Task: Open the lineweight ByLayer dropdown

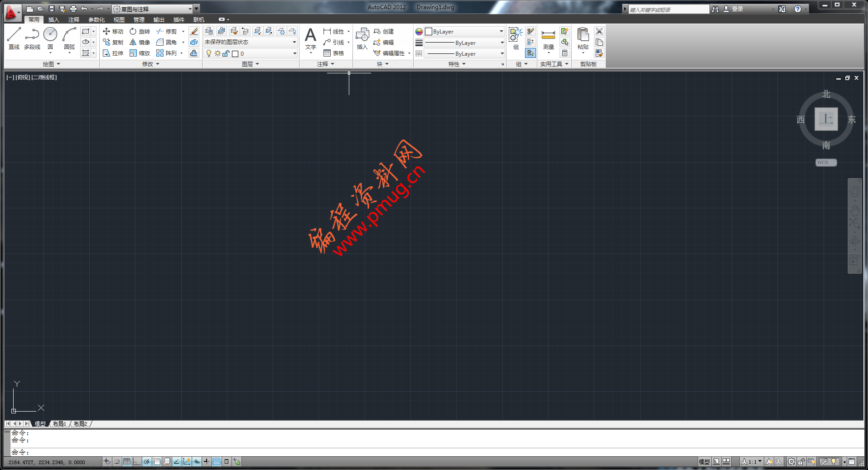Action: (464, 43)
